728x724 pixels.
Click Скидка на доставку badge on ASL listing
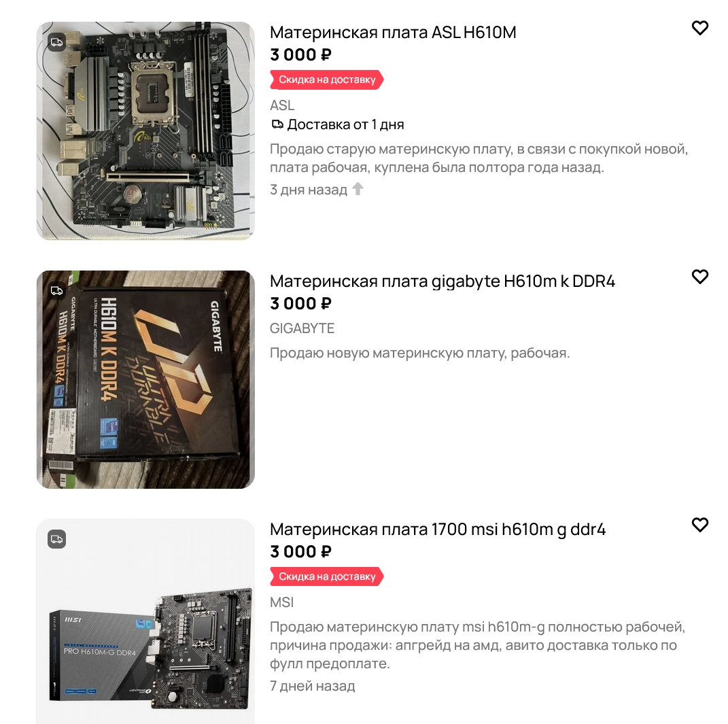pyautogui.click(x=327, y=80)
